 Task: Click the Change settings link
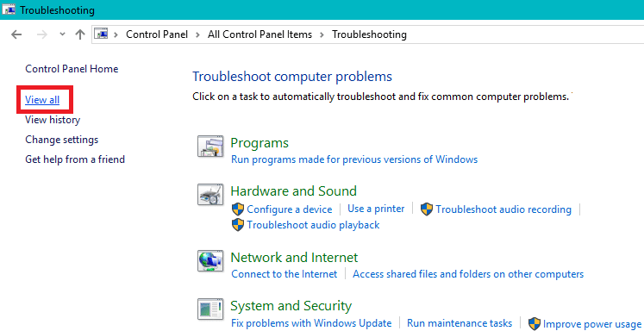click(x=61, y=140)
